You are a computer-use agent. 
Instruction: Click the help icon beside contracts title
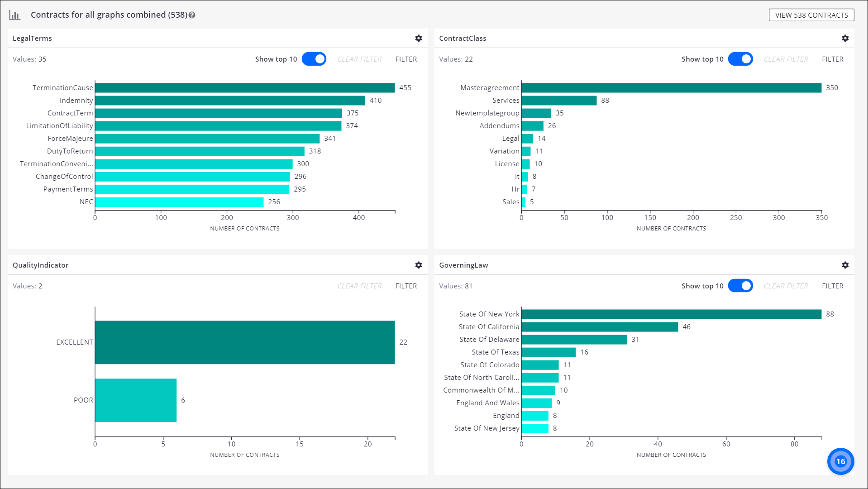click(x=192, y=15)
